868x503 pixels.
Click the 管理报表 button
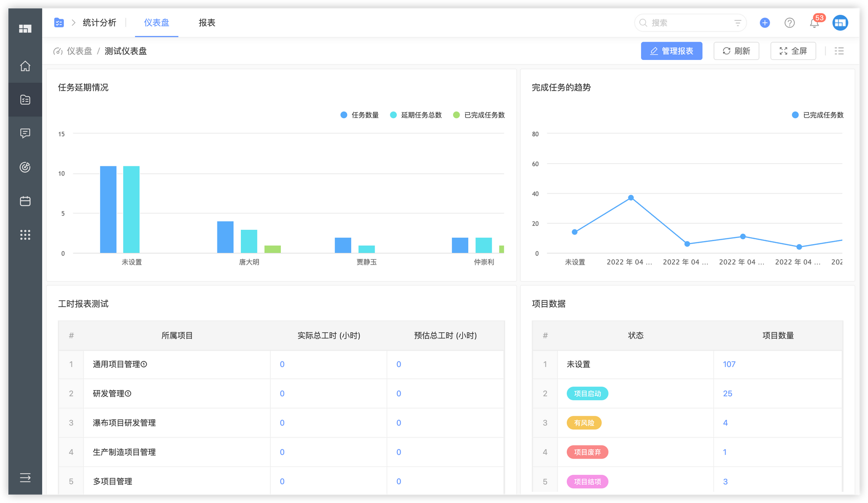(671, 51)
